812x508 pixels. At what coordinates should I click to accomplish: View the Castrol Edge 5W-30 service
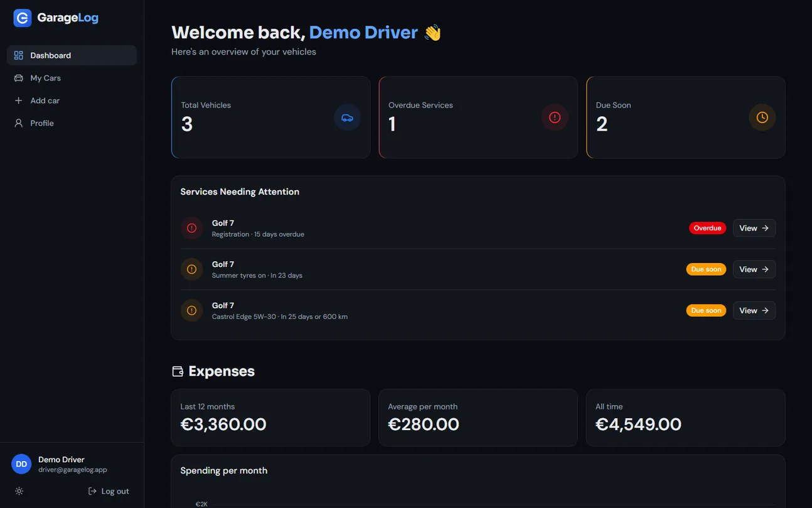pyautogui.click(x=754, y=310)
